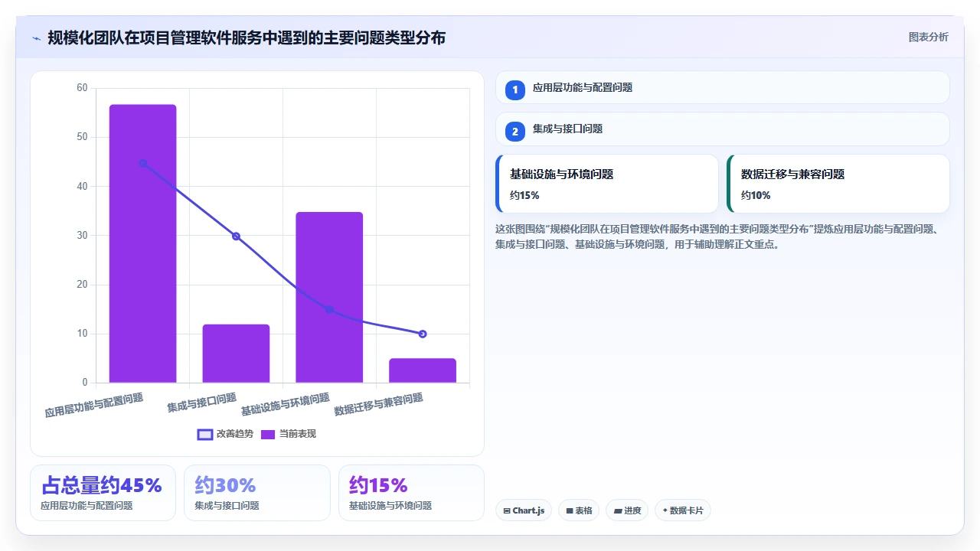980x551 pixels.
Task: Click the number 2 badge icon
Action: (x=515, y=131)
